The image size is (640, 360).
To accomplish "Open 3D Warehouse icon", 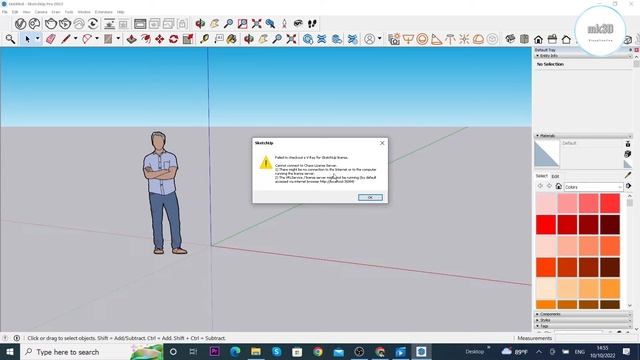I will 308,39.
